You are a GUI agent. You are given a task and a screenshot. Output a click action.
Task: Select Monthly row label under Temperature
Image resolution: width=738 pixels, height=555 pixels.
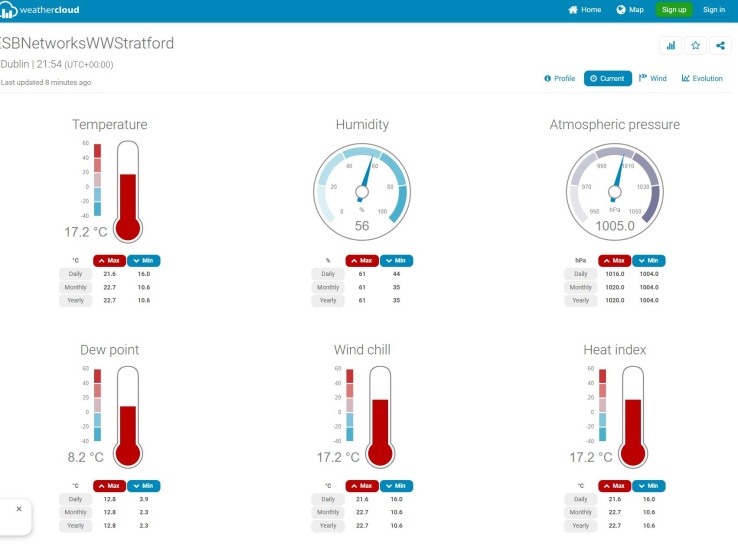75,287
